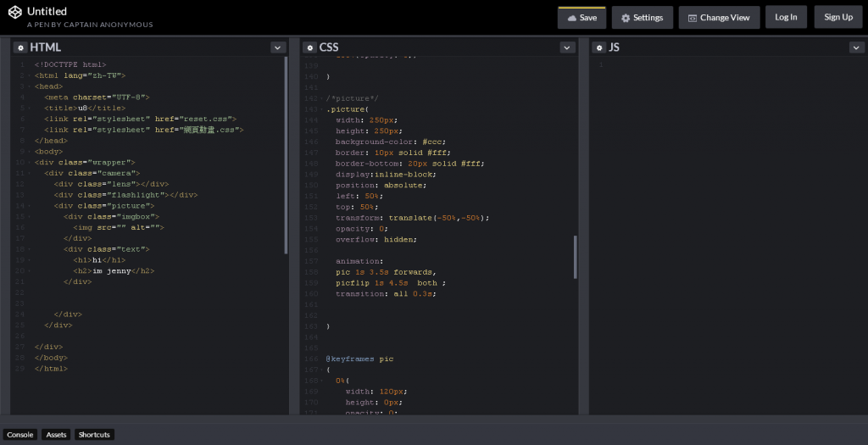This screenshot has width=868, height=445.
Task: Expand the CSS panel dropdown menu
Action: point(567,47)
